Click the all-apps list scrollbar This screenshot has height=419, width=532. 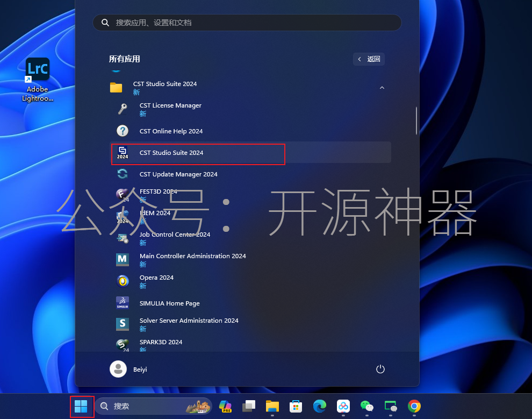click(416, 121)
